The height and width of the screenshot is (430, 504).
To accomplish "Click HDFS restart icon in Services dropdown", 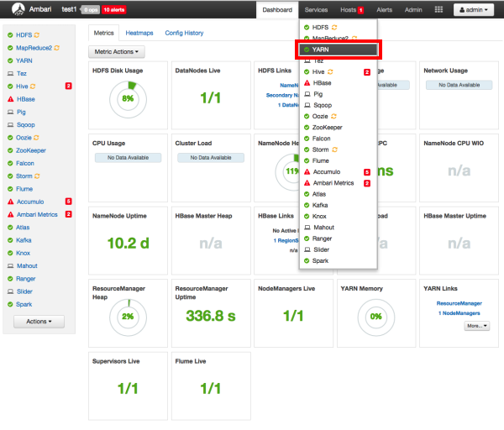I will [x=334, y=28].
